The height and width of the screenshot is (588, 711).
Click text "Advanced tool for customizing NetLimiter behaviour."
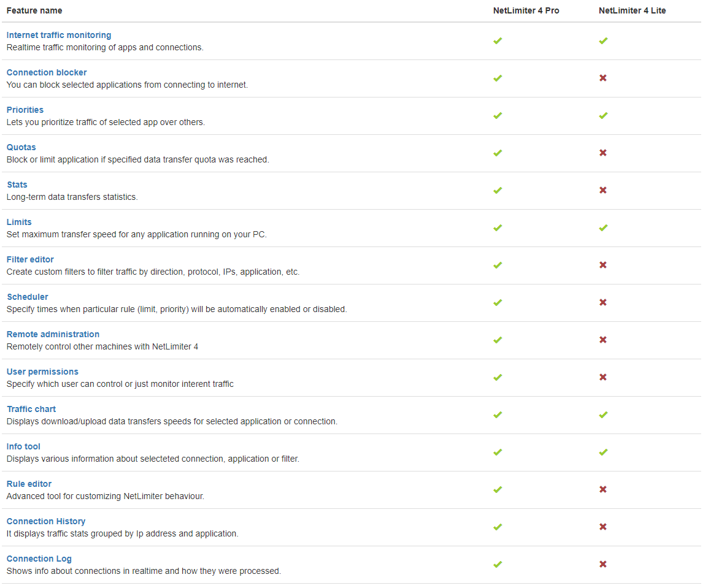[105, 497]
